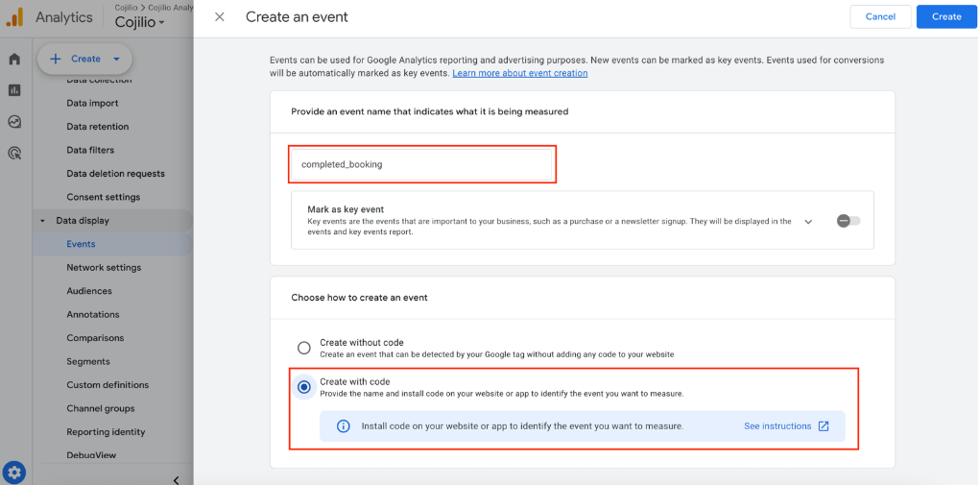Click the blue Create button at top right
Image resolution: width=980 pixels, height=485 pixels.
click(946, 17)
